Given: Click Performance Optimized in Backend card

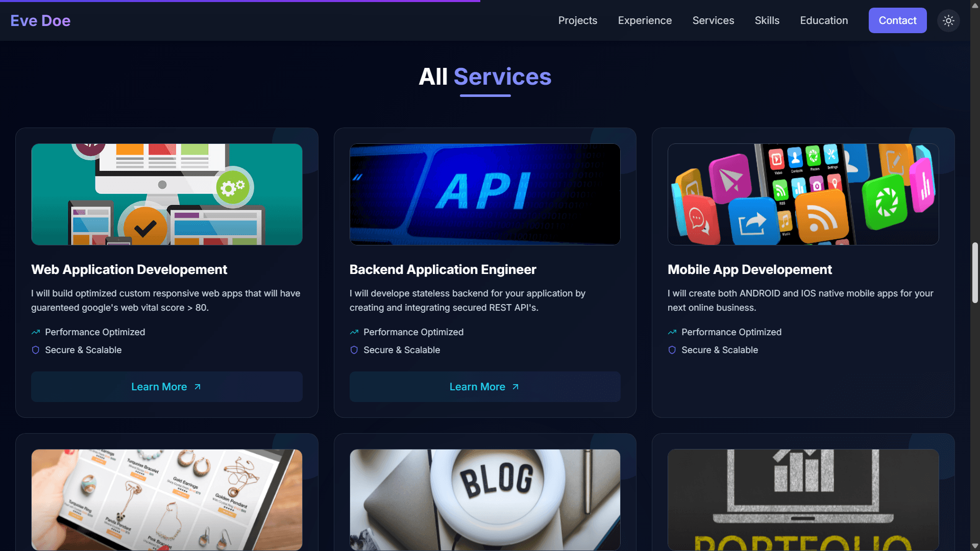Looking at the screenshot, I should pyautogui.click(x=413, y=332).
